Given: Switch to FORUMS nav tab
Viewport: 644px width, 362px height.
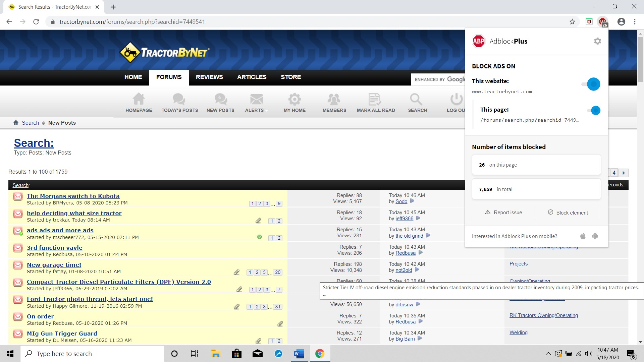Looking at the screenshot, I should 169,77.
